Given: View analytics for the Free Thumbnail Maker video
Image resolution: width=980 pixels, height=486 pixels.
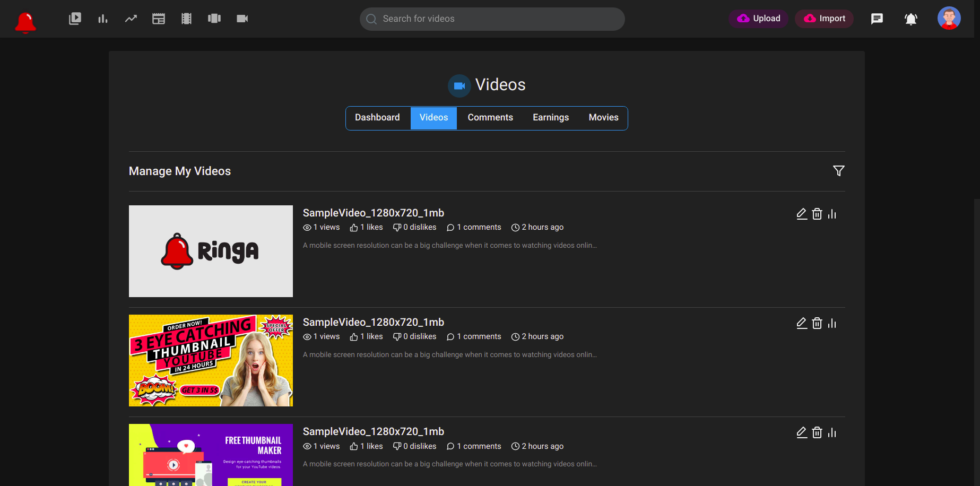Looking at the screenshot, I should coord(832,432).
